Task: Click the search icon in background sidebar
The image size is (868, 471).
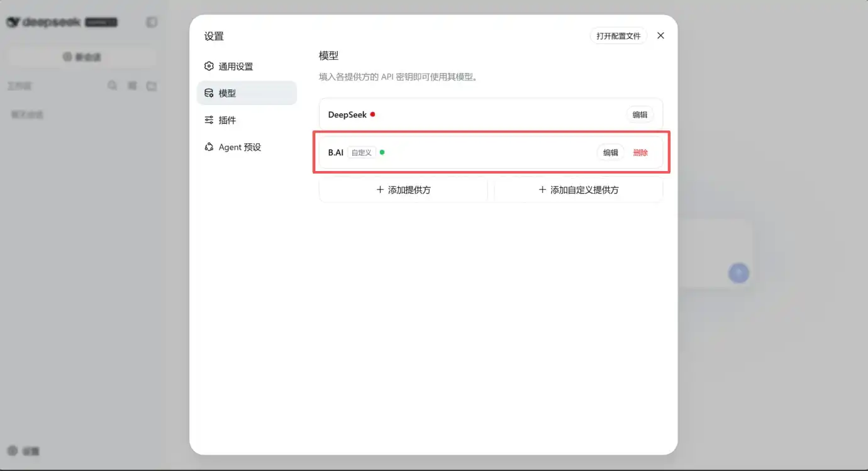Action: tap(112, 86)
